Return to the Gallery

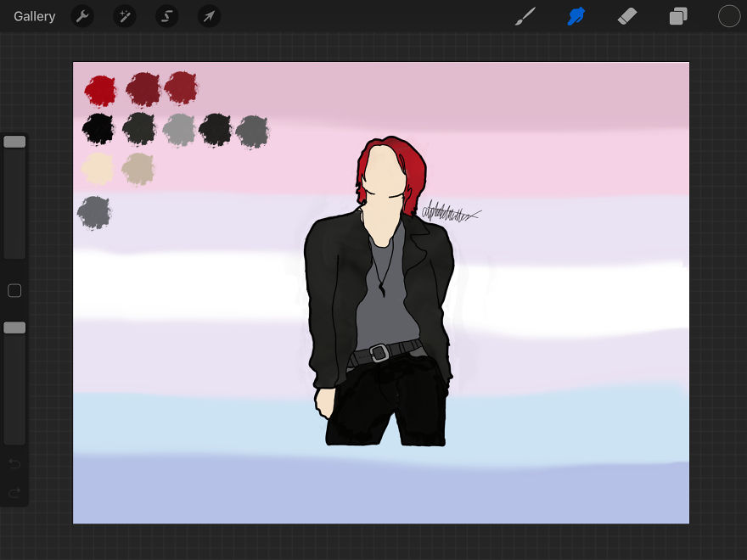point(34,15)
